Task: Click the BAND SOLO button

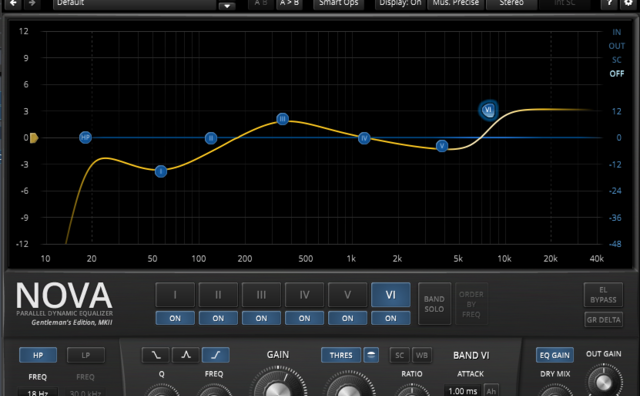Action: click(x=434, y=304)
